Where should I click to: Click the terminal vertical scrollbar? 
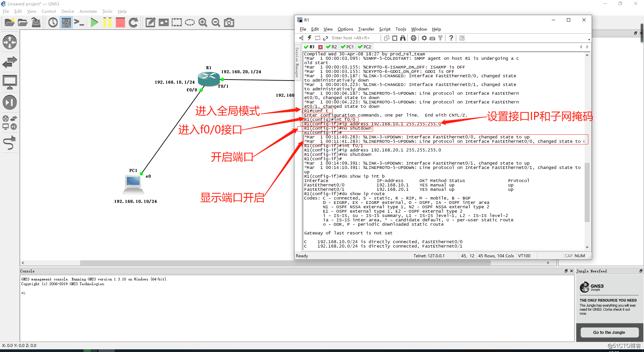point(587,192)
